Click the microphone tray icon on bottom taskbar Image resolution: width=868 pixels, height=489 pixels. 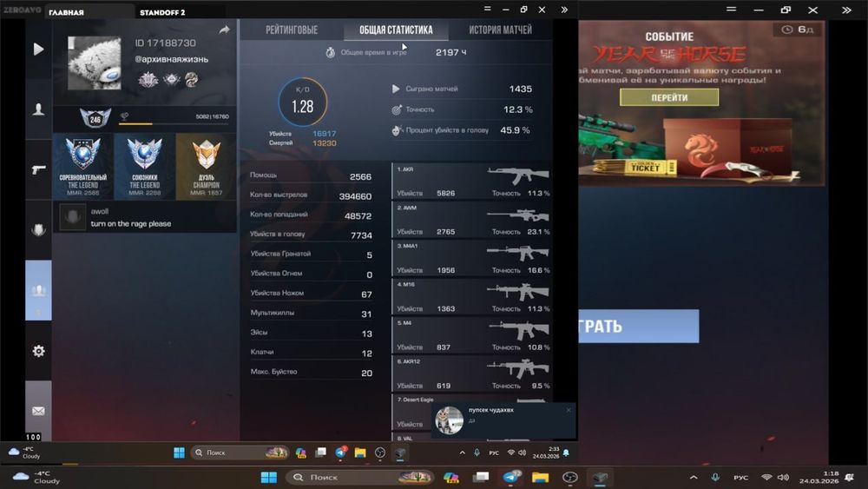coord(715,477)
